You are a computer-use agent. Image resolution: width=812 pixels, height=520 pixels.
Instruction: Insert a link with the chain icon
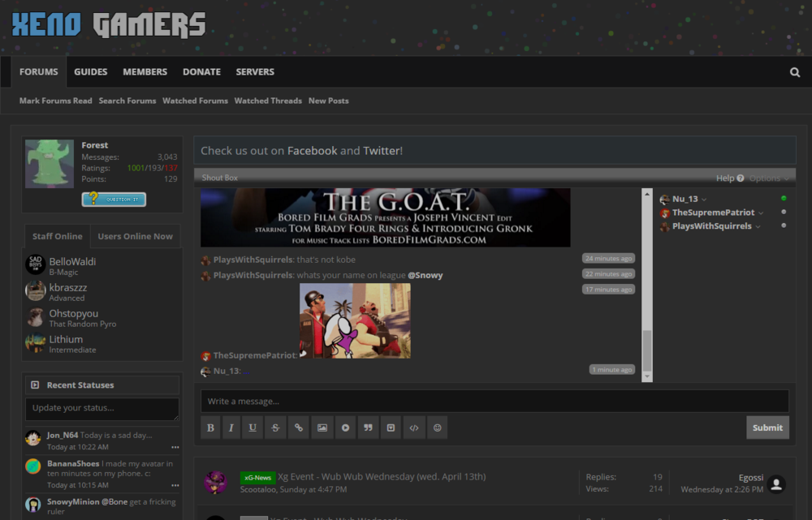coord(298,428)
